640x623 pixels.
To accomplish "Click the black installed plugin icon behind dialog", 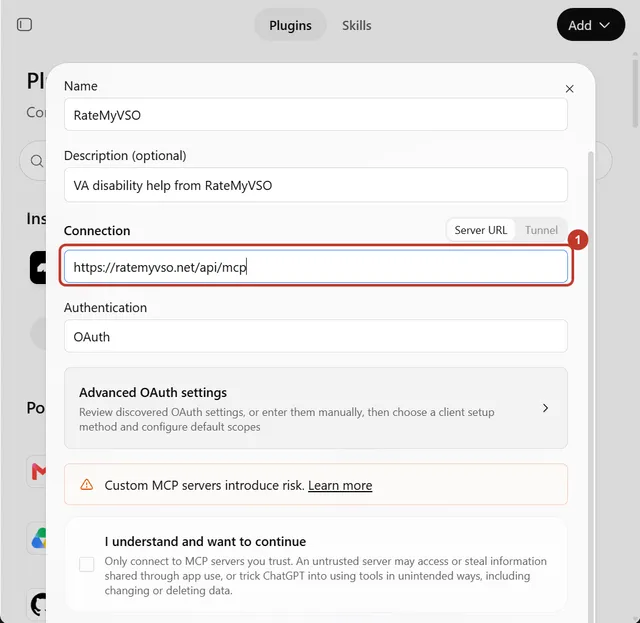I will pyautogui.click(x=38, y=267).
